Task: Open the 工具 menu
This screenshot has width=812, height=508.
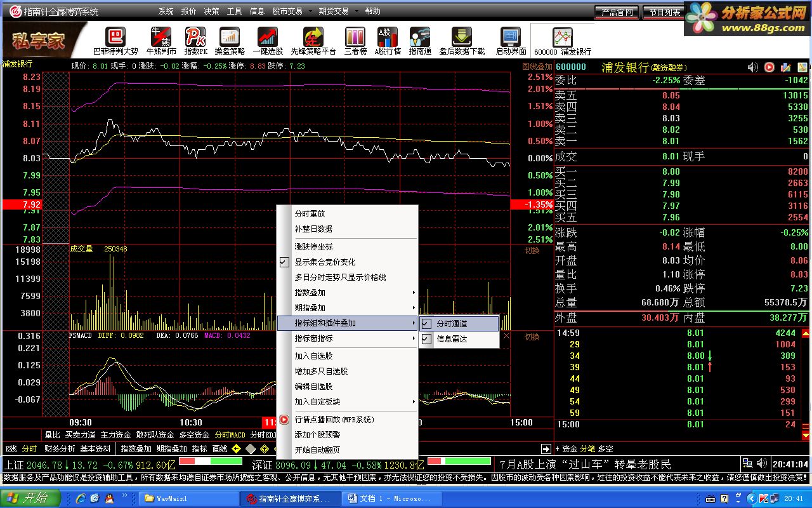Action: click(235, 11)
